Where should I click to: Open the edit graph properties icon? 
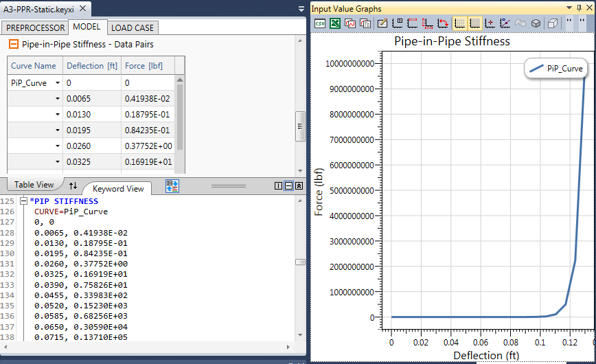pos(382,23)
